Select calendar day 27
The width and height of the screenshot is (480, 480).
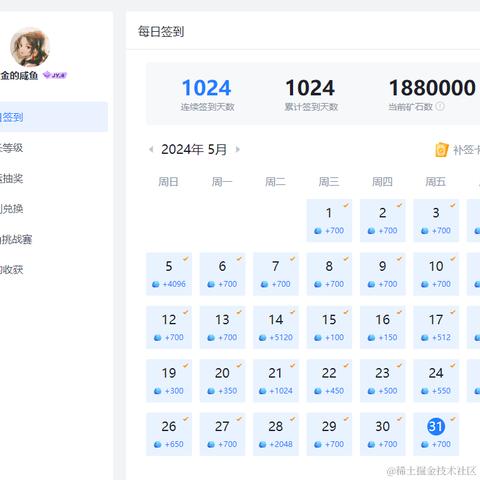222,434
